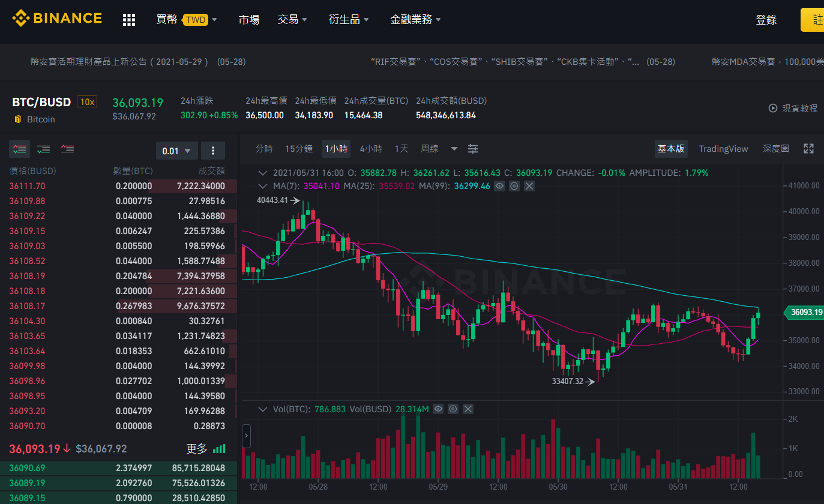Switch to 深度圖 depth chart tab
This screenshot has width=824, height=504.
tap(776, 149)
